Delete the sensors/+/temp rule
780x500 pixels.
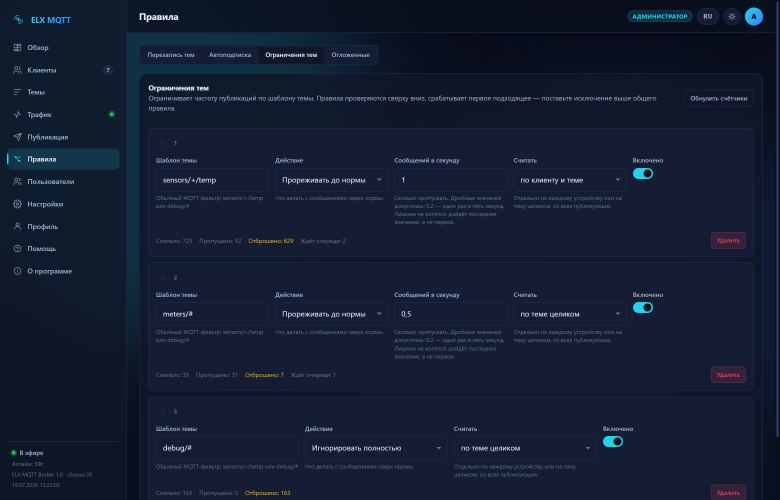click(x=728, y=240)
